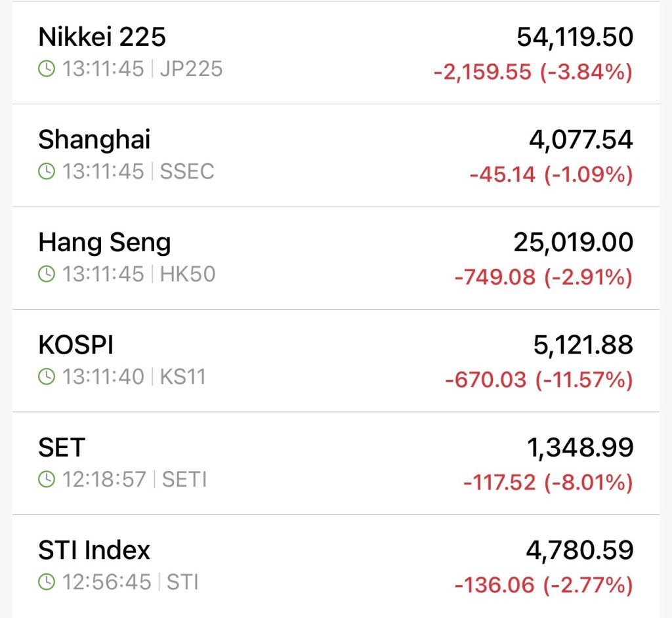672x618 pixels.
Task: Click the clock icon under KOSPI
Action: point(47,377)
